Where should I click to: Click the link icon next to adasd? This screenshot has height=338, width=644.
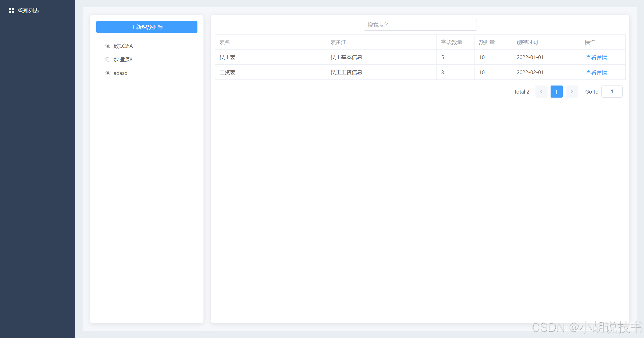point(108,73)
